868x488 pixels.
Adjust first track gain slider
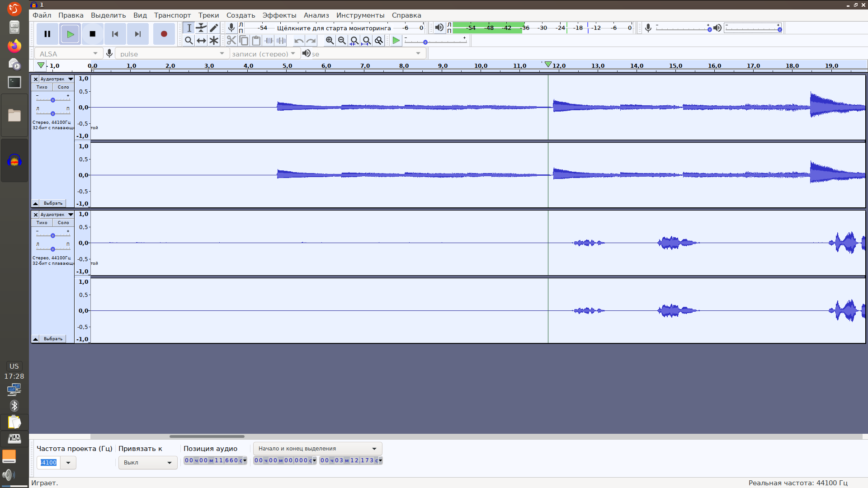click(53, 100)
